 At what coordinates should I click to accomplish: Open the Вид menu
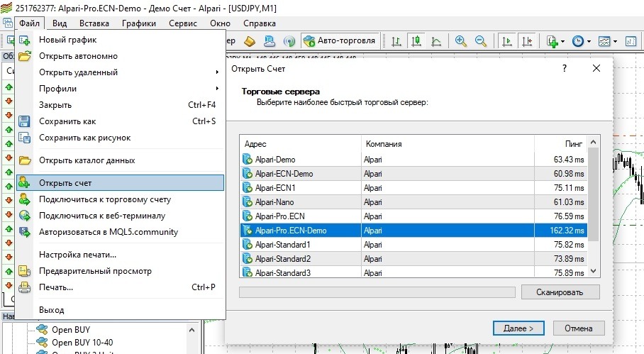(60, 23)
